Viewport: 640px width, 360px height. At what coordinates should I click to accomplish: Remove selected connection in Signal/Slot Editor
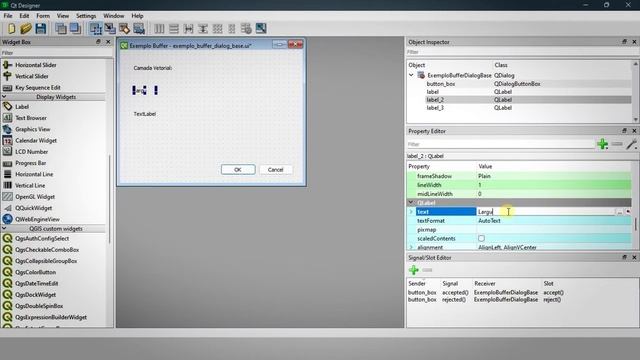427,270
